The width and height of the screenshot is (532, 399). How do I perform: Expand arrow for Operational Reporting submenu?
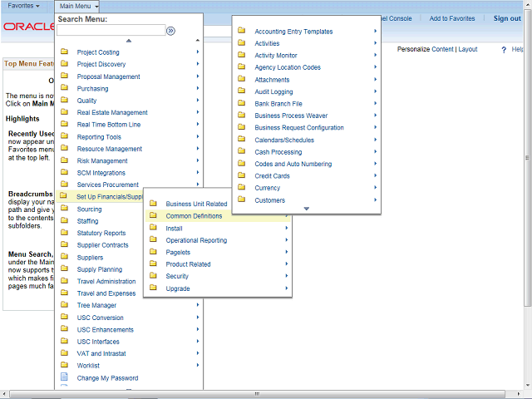pos(287,240)
